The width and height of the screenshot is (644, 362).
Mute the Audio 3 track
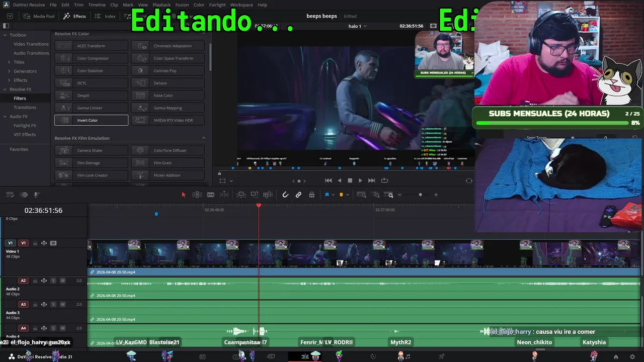pos(62,304)
